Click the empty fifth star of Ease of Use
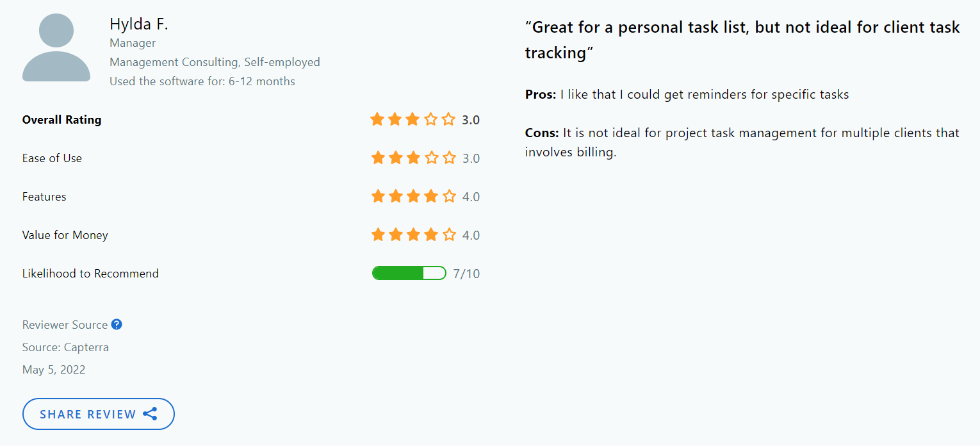This screenshot has height=446, width=980. pyautogui.click(x=449, y=158)
